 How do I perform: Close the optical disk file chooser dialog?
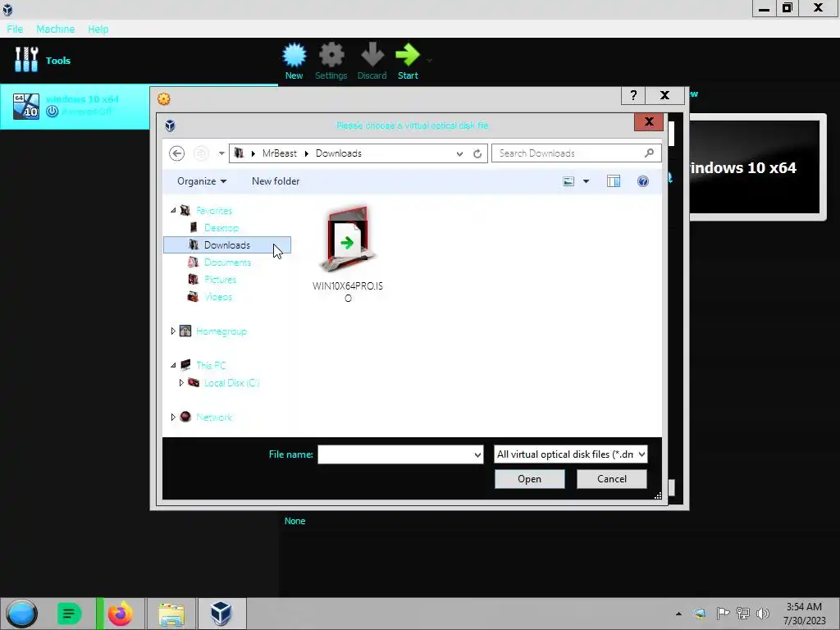(649, 122)
